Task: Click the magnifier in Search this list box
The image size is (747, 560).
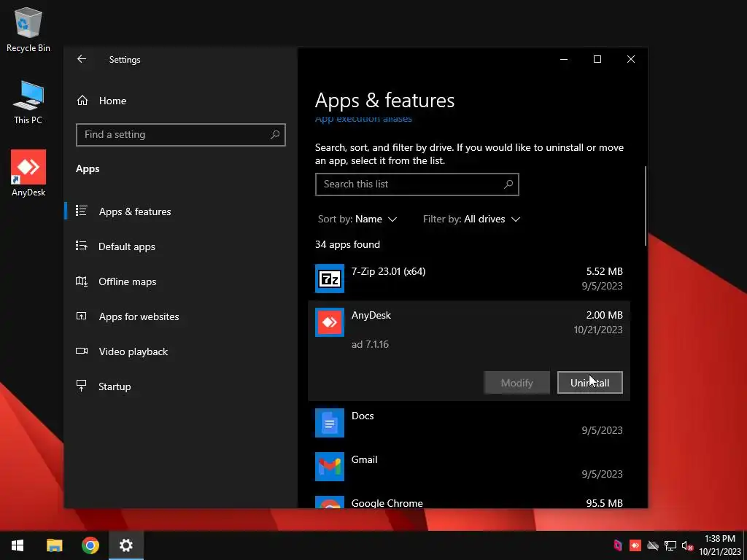Action: click(x=508, y=184)
